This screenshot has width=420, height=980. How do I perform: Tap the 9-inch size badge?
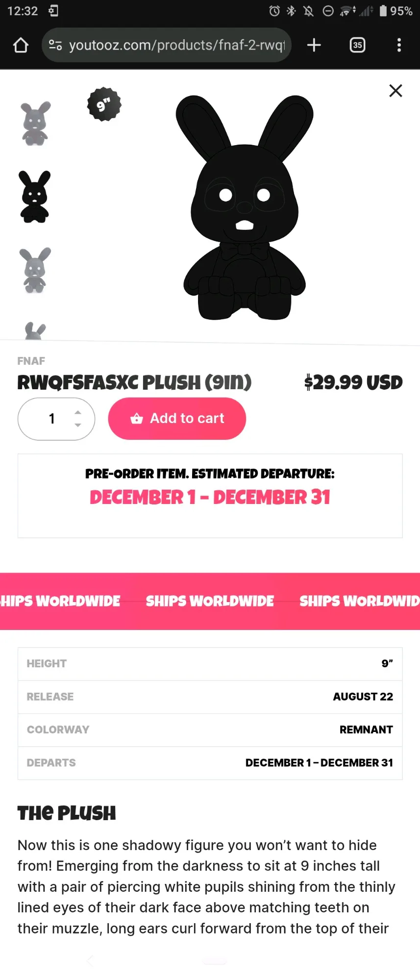coord(104,104)
